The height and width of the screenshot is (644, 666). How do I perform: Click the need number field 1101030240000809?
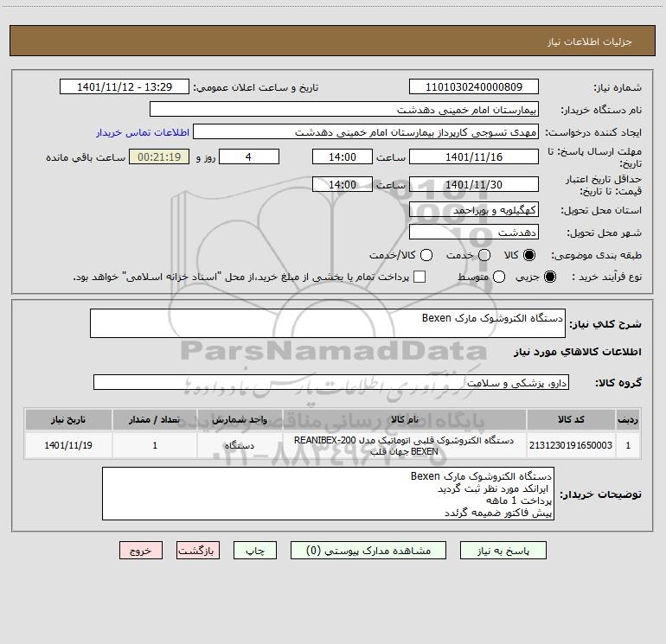click(x=474, y=87)
